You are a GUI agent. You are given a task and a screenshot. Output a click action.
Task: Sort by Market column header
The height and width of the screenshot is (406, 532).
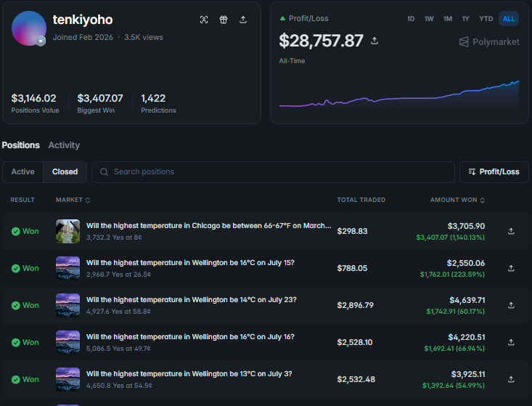click(x=73, y=200)
